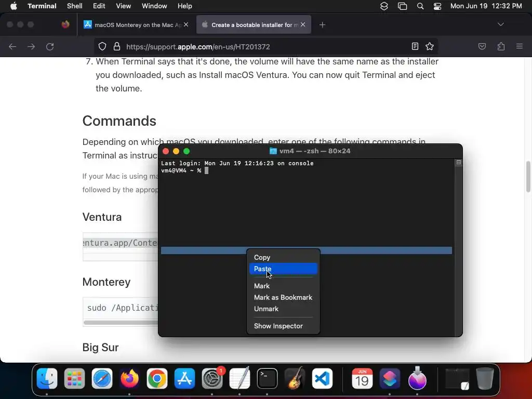Open Spotlight search in menu bar
The image size is (532, 399).
(420, 6)
